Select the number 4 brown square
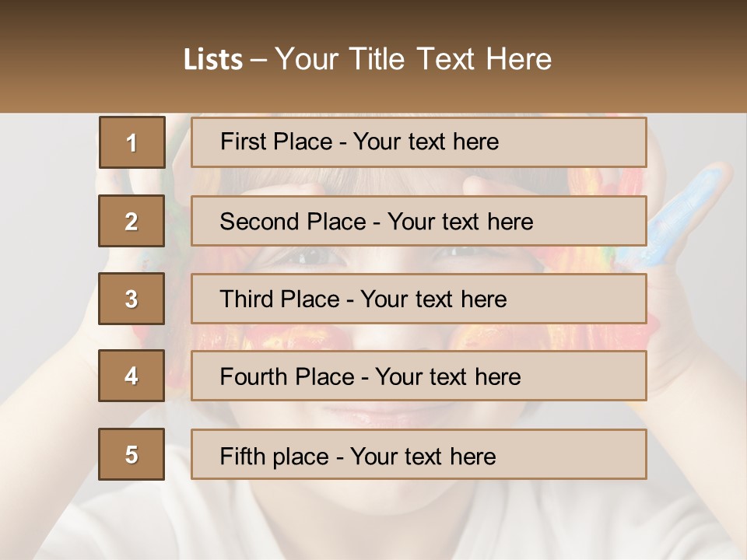Image resolution: width=747 pixels, height=560 pixels. tap(132, 376)
